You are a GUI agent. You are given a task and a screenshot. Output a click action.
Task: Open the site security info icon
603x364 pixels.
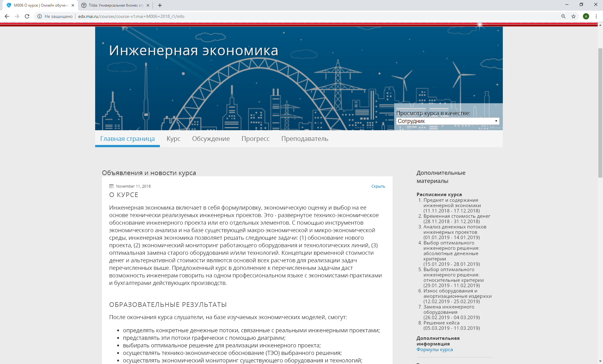(40, 16)
